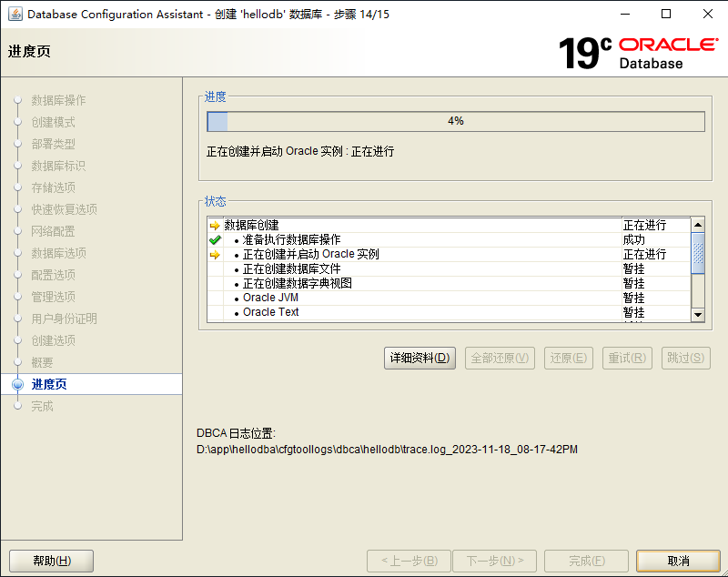Minimize the Database Configuration Assistant window
The height and width of the screenshot is (577, 728).
point(625,14)
